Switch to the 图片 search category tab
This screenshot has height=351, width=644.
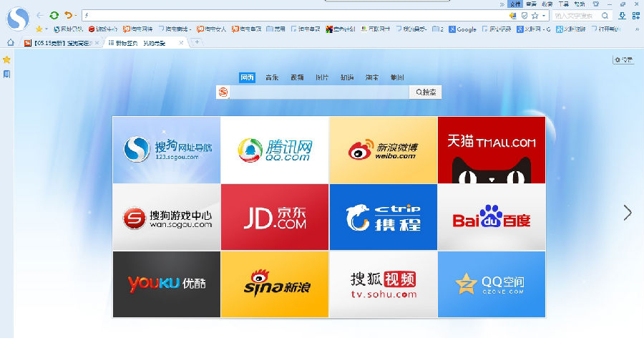click(x=322, y=77)
